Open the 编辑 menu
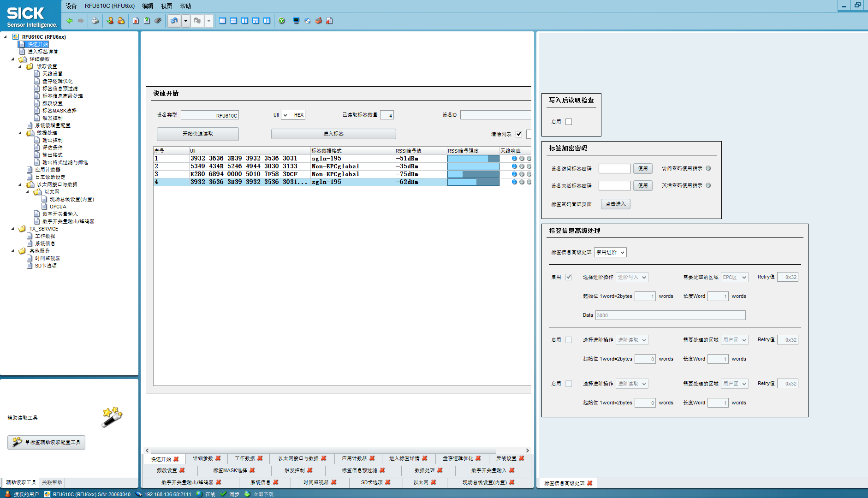This screenshot has height=498, width=868. click(148, 6)
